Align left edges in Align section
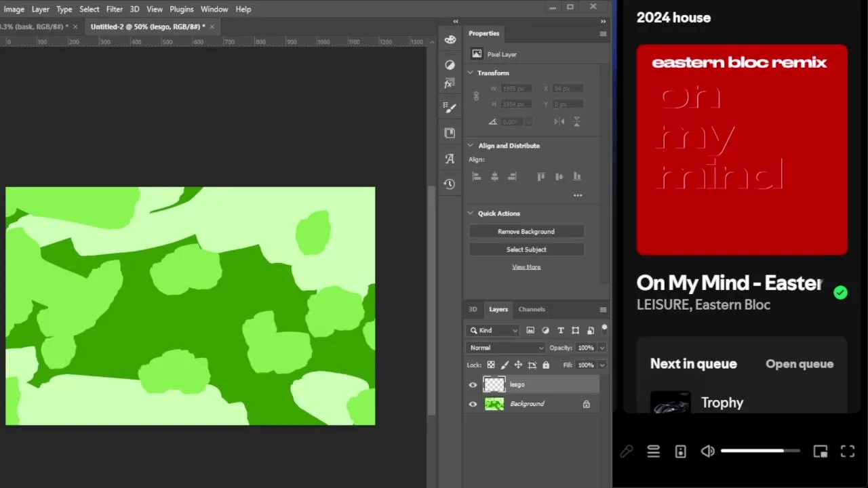Screen dimensions: 868x488 click(476, 176)
